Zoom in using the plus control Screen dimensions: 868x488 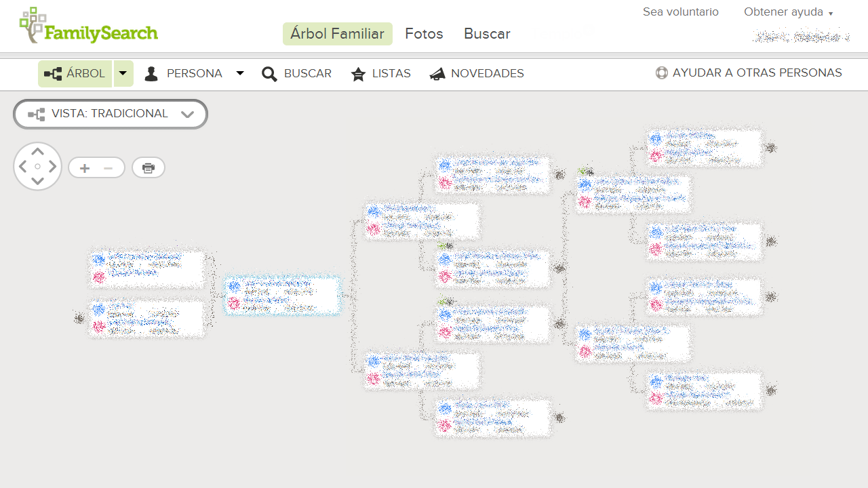coord(84,167)
